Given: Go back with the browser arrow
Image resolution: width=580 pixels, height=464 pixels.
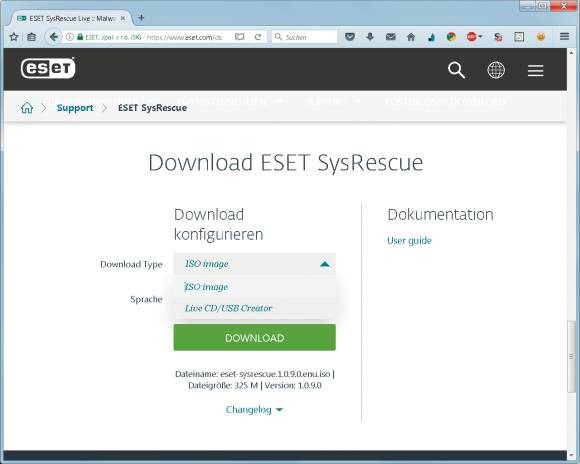Looking at the screenshot, I should tap(54, 37).
